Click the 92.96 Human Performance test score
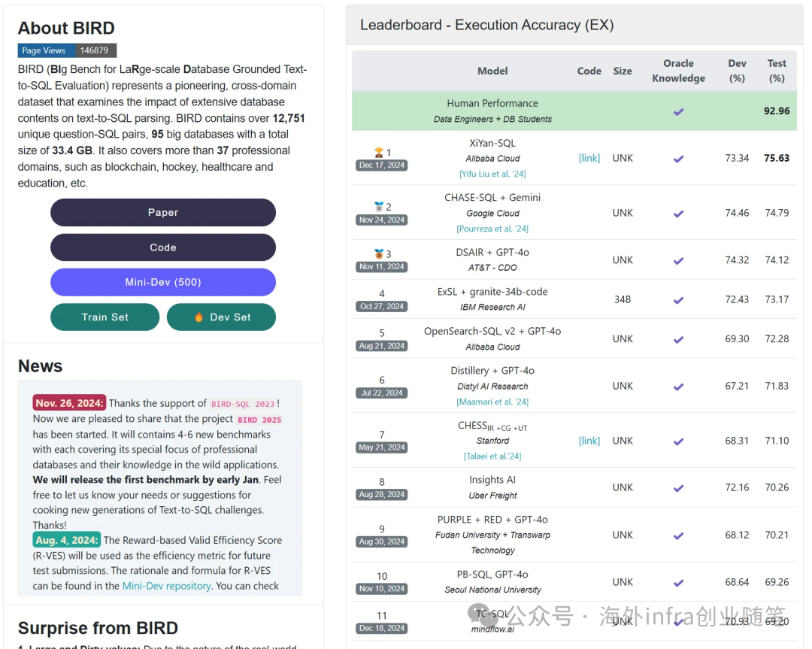812x649 pixels. pos(777,111)
